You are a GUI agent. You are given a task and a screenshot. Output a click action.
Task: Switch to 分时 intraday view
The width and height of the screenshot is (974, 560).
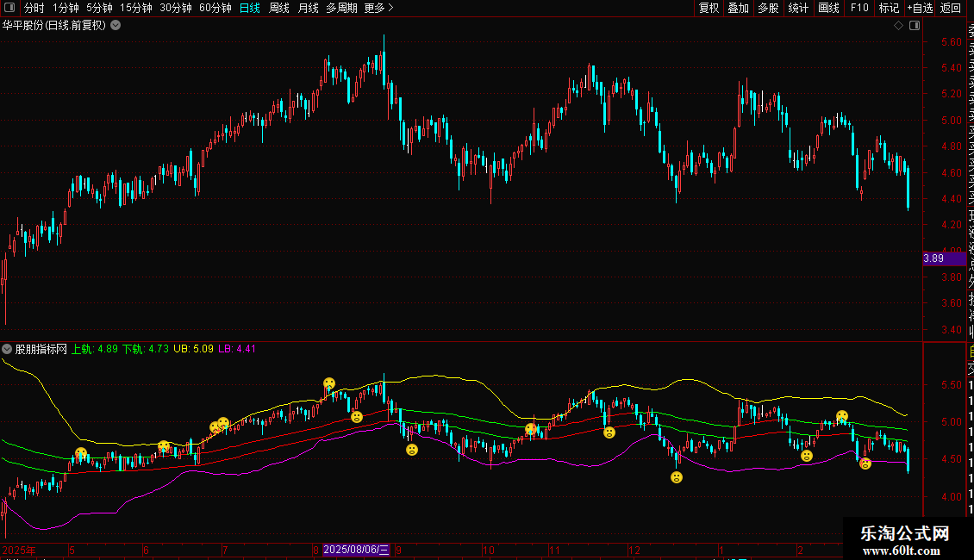click(x=34, y=8)
